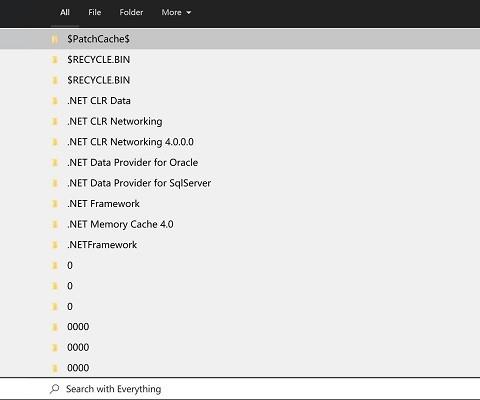480x400 pixels.
Task: Click the folder icon next to .NET Memory Cache 4.0
Action: tap(55, 224)
